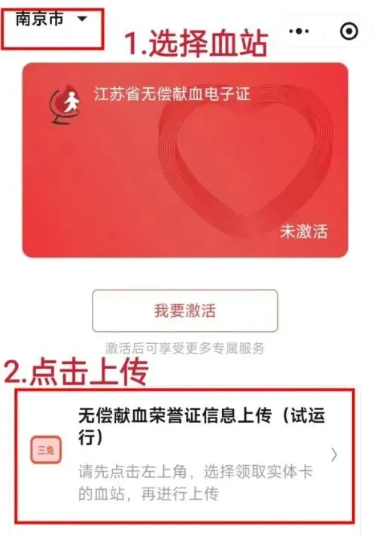The width and height of the screenshot is (392, 535).
Task: Tap the circular close mini-program icon
Action: point(349,32)
